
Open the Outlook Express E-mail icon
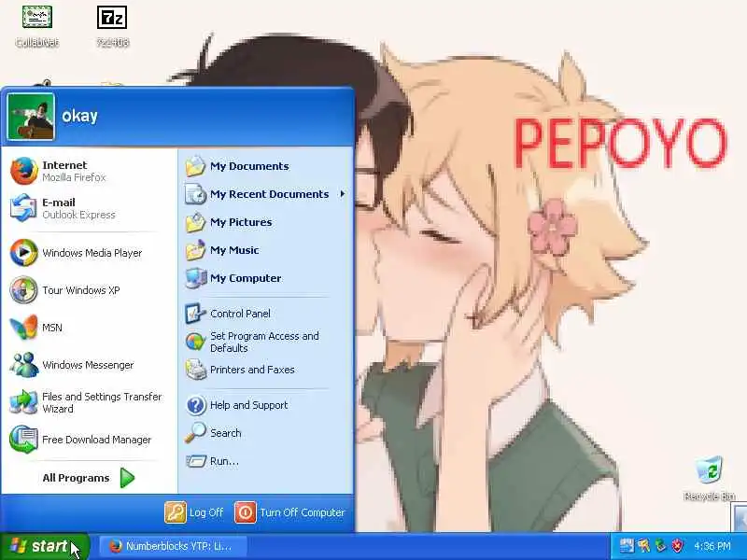(x=24, y=208)
